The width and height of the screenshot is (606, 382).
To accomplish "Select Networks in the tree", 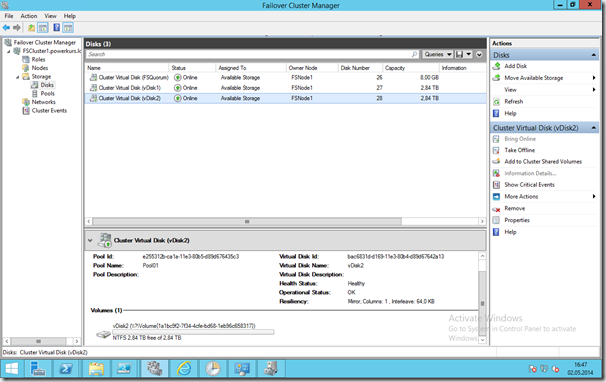I will [x=43, y=102].
